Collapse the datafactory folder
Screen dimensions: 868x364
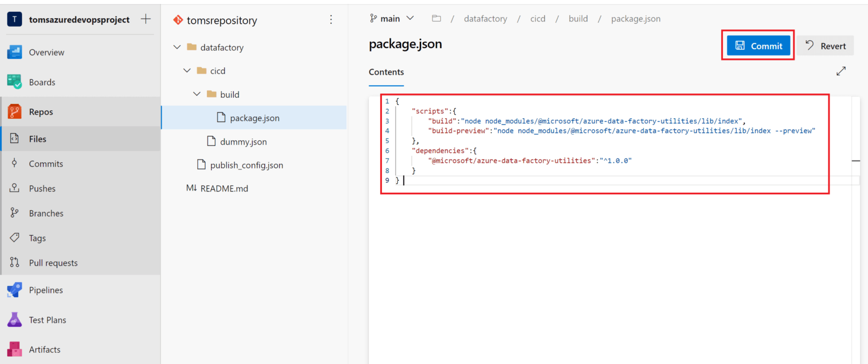pos(177,47)
